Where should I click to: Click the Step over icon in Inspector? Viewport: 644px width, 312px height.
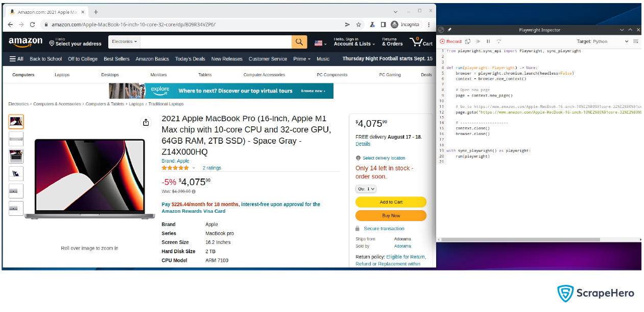point(499,41)
